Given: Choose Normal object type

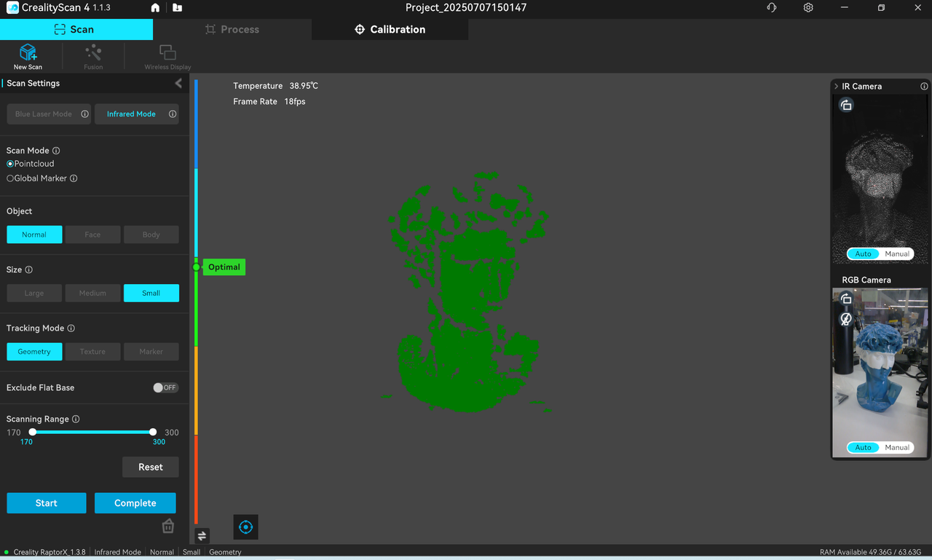Looking at the screenshot, I should click(x=34, y=234).
